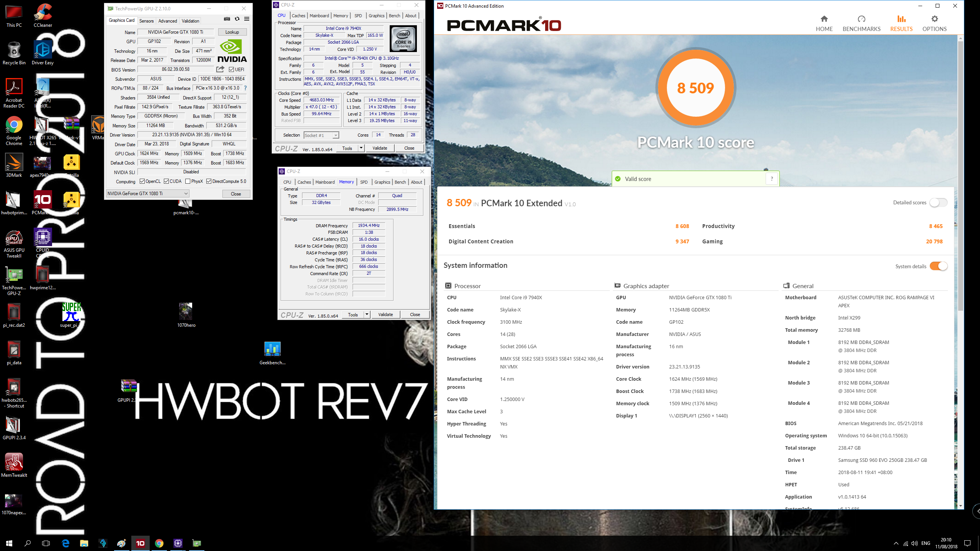Click the taskbar clock and date

946,543
